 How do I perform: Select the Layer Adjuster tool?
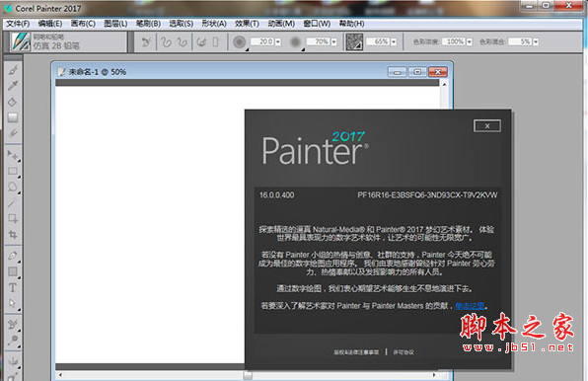[x=13, y=155]
